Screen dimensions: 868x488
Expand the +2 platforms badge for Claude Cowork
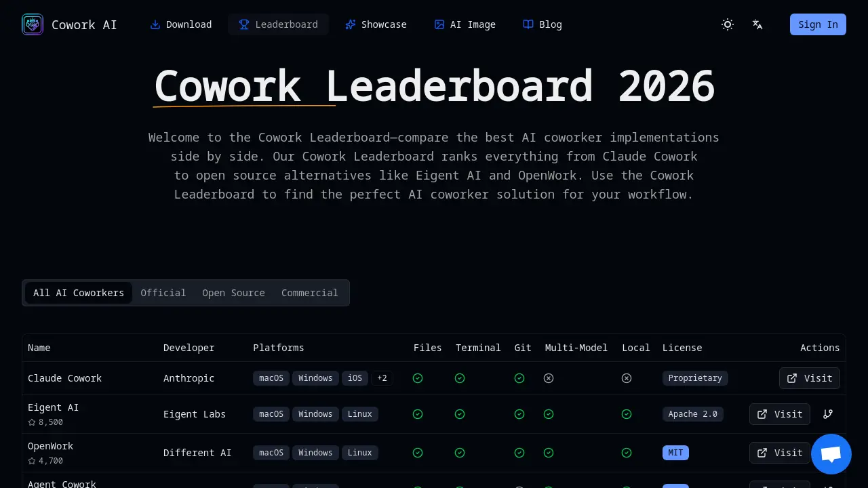pyautogui.click(x=382, y=378)
